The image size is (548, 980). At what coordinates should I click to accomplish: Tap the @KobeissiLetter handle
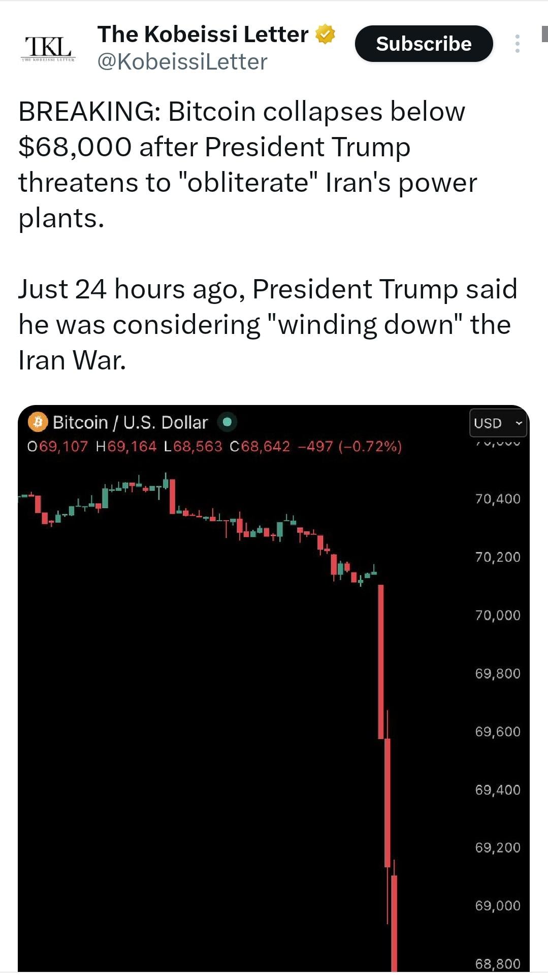(x=182, y=62)
